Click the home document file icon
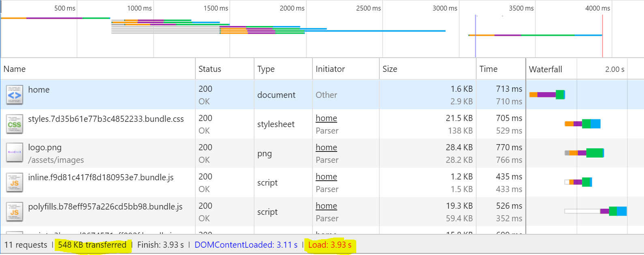Screen dimensions: 644x255 (15, 95)
